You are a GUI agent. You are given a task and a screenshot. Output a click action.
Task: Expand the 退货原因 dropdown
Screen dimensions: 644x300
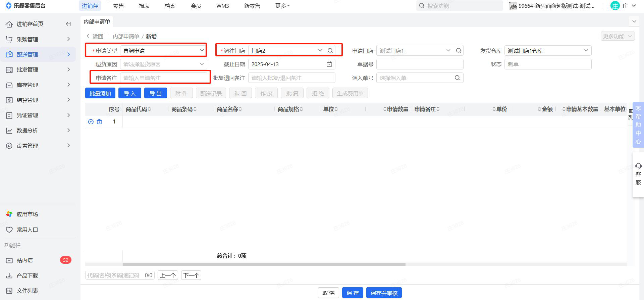[x=163, y=64]
